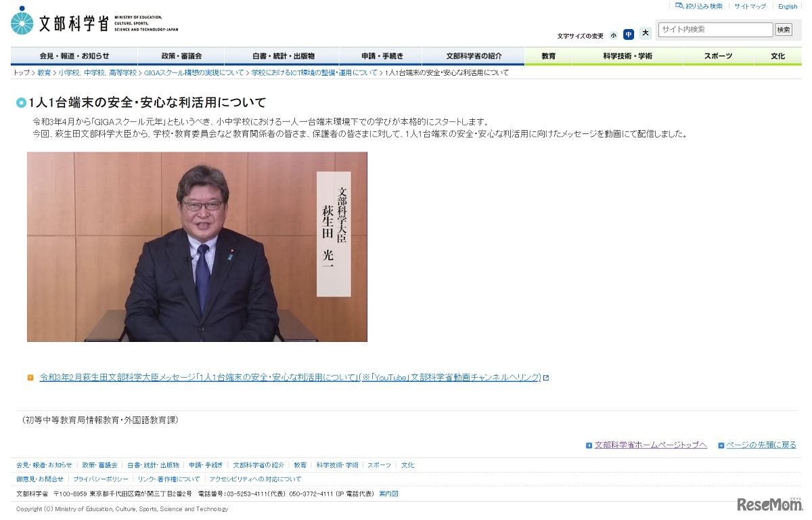Select the 文化 tab
Viewport: 812px width, 520px height.
coord(778,56)
